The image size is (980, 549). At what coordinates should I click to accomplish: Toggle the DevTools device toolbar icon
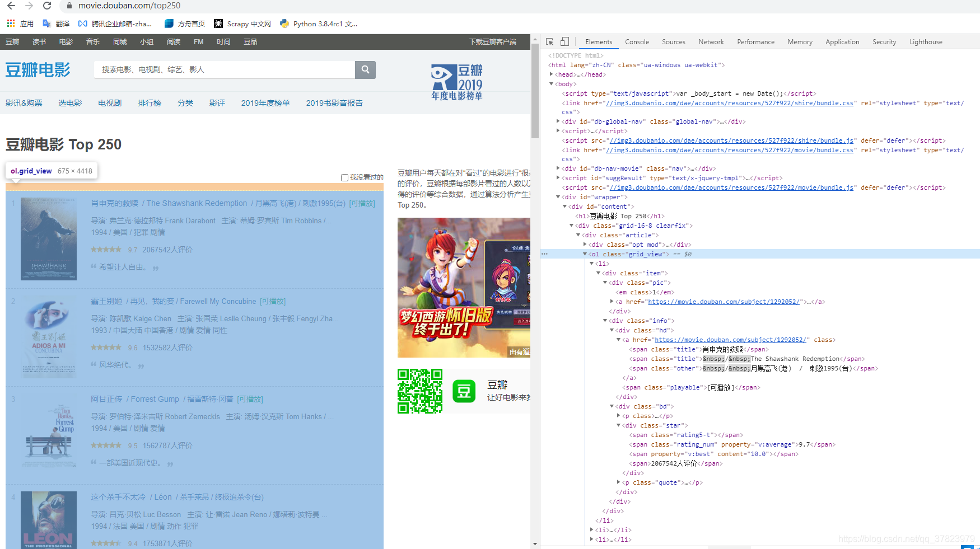coord(564,42)
